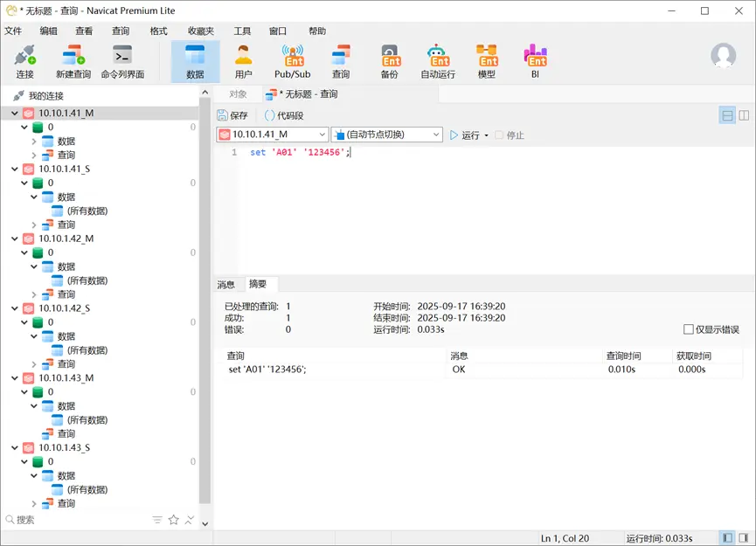Open the 新建查询 (New Query) tool
Viewport: 756px width, 546px height.
pyautogui.click(x=73, y=61)
